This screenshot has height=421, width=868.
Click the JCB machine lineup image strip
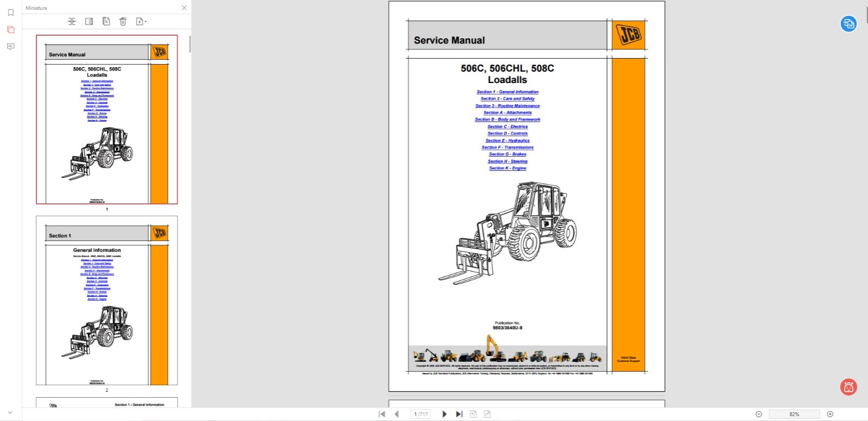(508, 350)
